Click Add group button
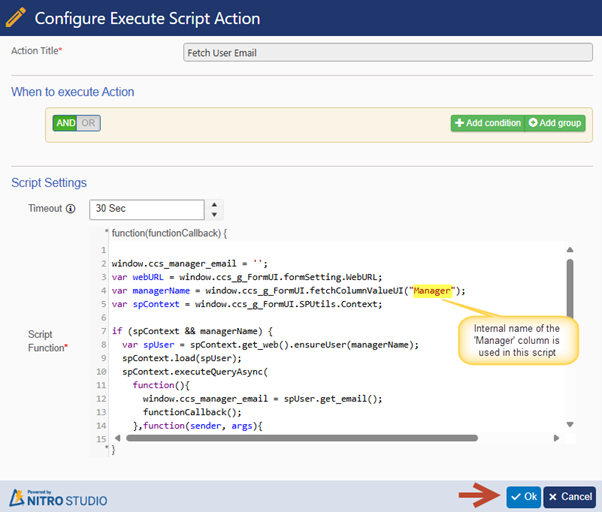Screen dimensions: 602x512 click(x=555, y=123)
